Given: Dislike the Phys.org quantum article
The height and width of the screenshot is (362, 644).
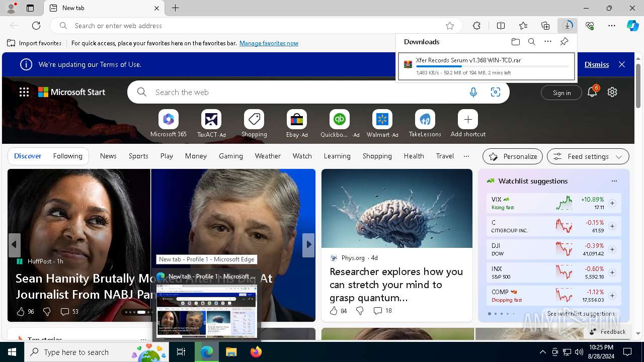Looking at the screenshot, I should coord(360,311).
